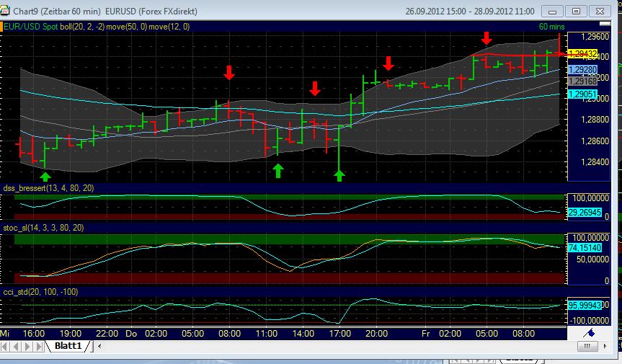
Task: Click the horizontal scrollbar left arrow
Action: (x=99, y=346)
